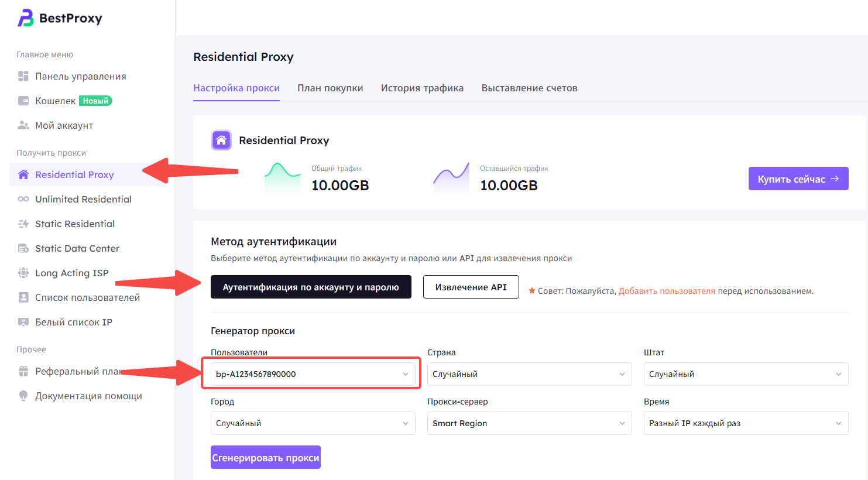
Task: Open Белый список IP icon
Action: (x=23, y=322)
